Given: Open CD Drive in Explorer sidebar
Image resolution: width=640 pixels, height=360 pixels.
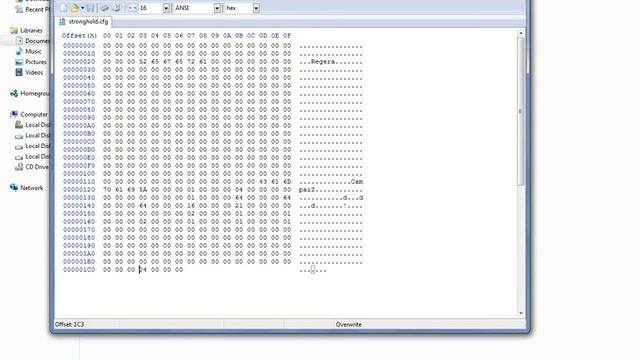Looking at the screenshot, I should tap(32, 167).
